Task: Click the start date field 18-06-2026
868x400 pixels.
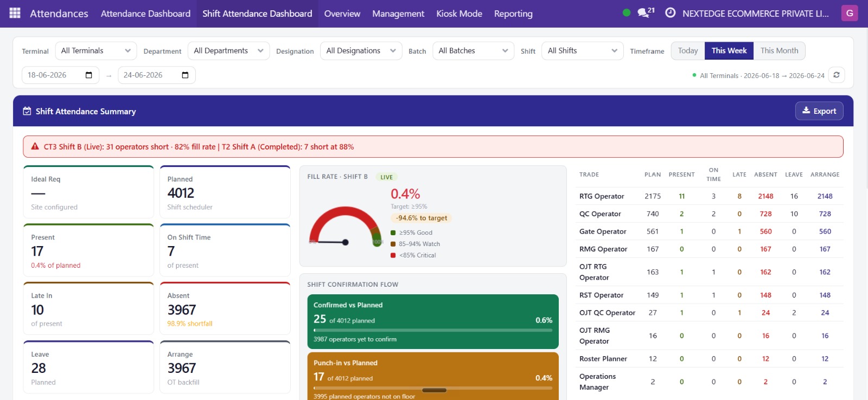Action: [x=60, y=75]
